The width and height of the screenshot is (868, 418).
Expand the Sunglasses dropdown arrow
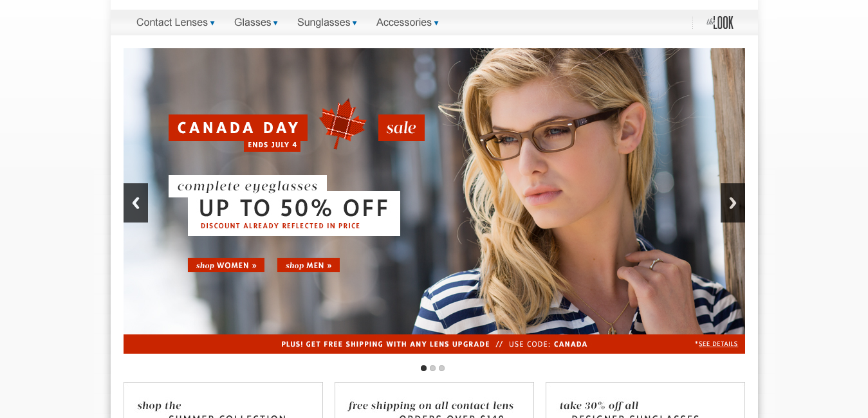coord(355,23)
